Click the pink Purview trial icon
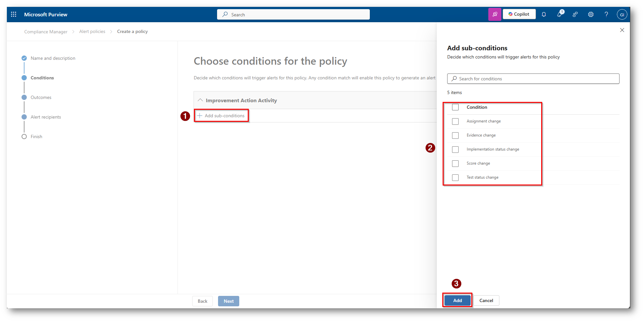 [x=495, y=14]
